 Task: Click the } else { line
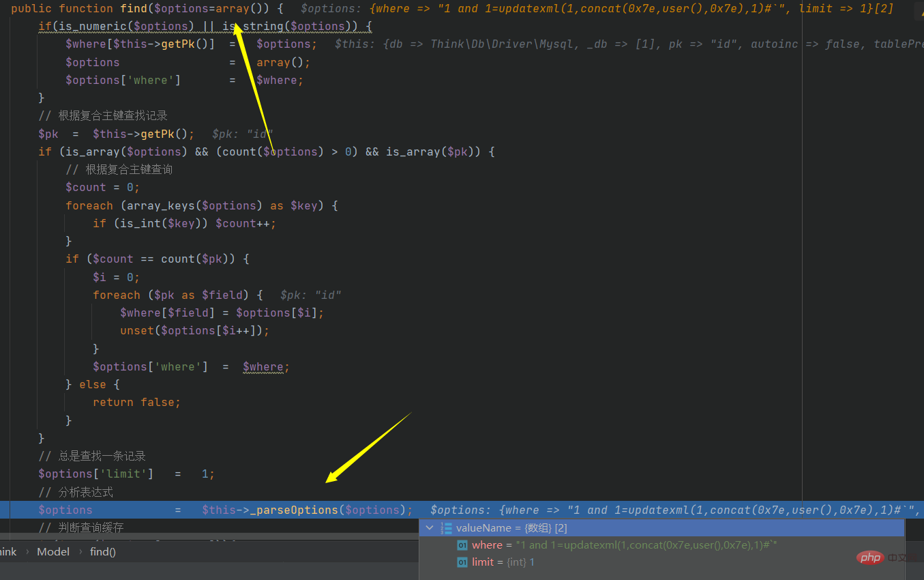pyautogui.click(x=93, y=384)
